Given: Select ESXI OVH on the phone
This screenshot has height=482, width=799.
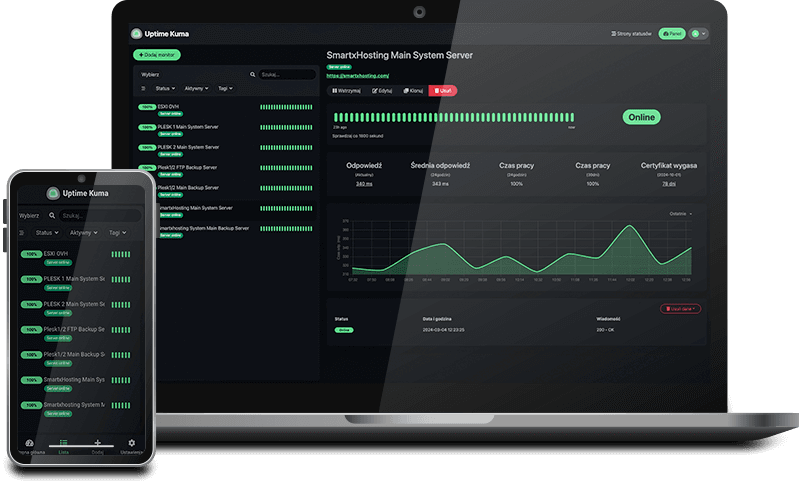Looking at the screenshot, I should pyautogui.click(x=76, y=257).
